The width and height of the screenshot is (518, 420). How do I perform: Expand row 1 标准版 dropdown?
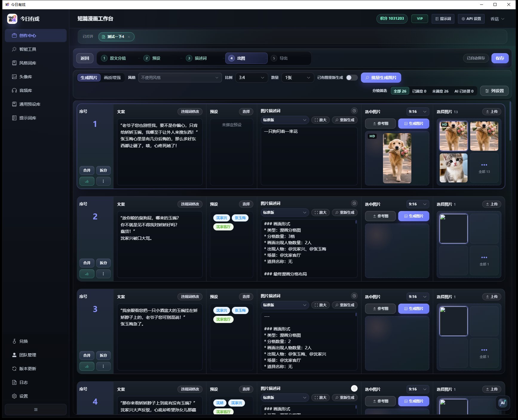(285, 120)
